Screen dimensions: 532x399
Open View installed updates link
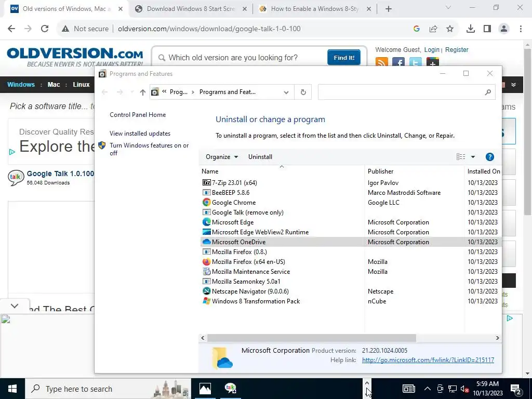tap(140, 134)
